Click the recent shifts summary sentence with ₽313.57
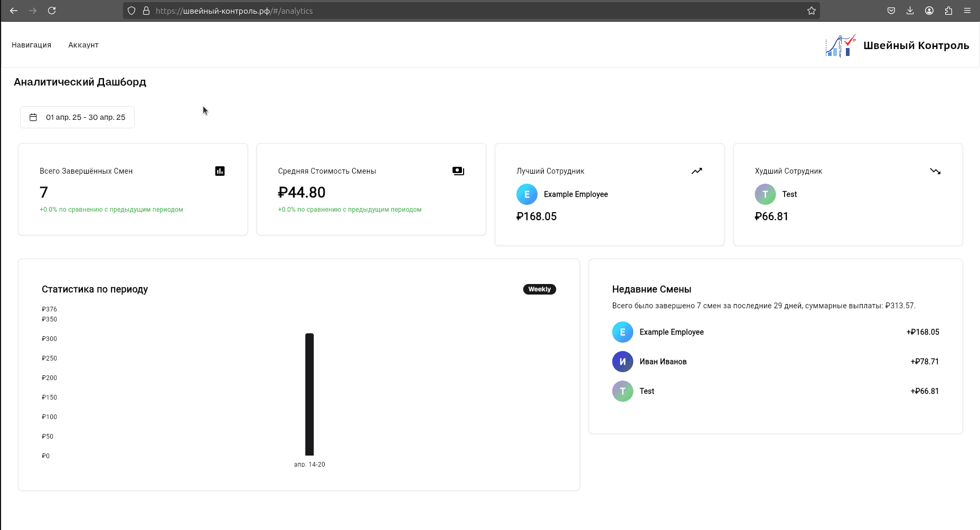The width and height of the screenshot is (980, 530). tap(764, 306)
